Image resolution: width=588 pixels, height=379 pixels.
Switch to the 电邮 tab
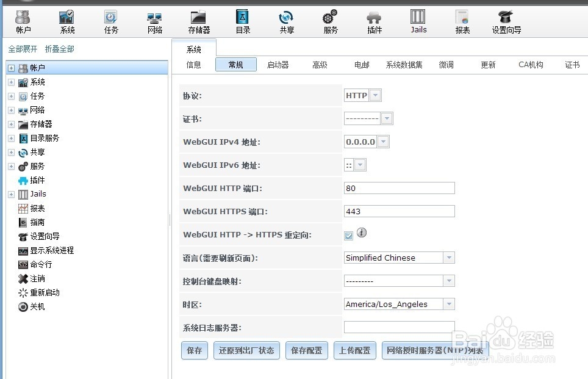coord(362,65)
